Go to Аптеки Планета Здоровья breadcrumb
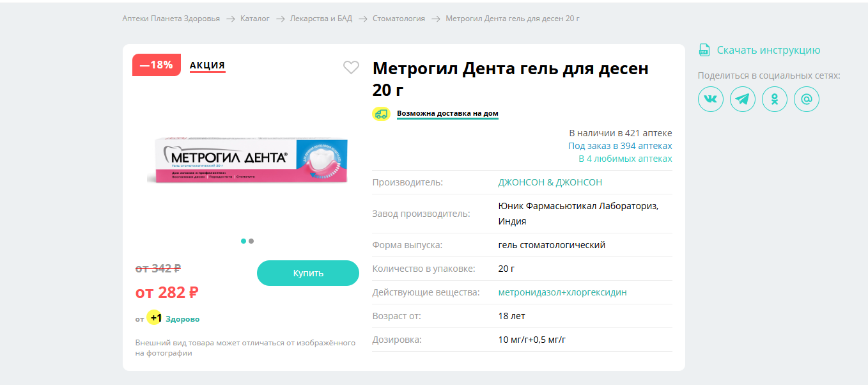The height and width of the screenshot is (385, 868). [171, 19]
